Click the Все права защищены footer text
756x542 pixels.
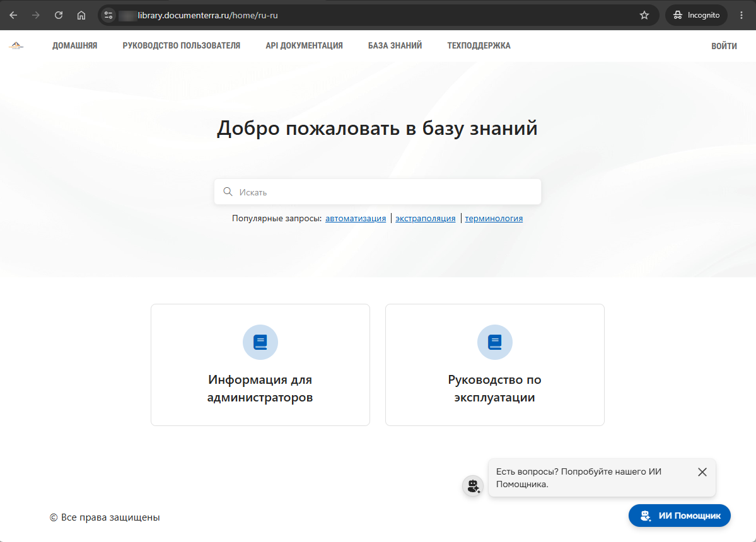pyautogui.click(x=105, y=517)
